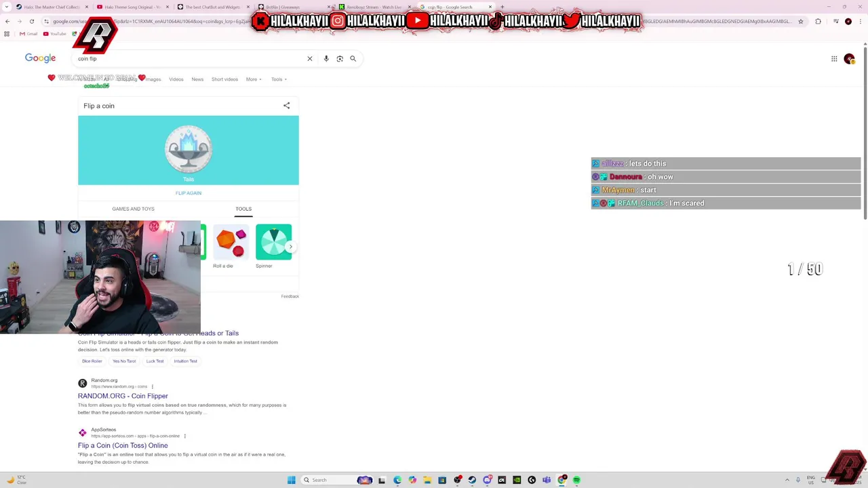This screenshot has height=488, width=868.
Task: Select the Tools tab in widget
Action: 243,209
